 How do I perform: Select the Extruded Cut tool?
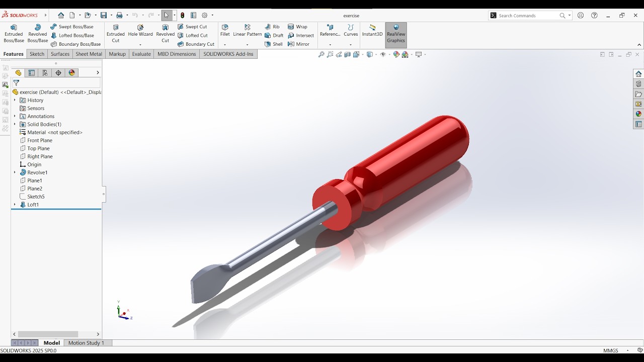(116, 34)
